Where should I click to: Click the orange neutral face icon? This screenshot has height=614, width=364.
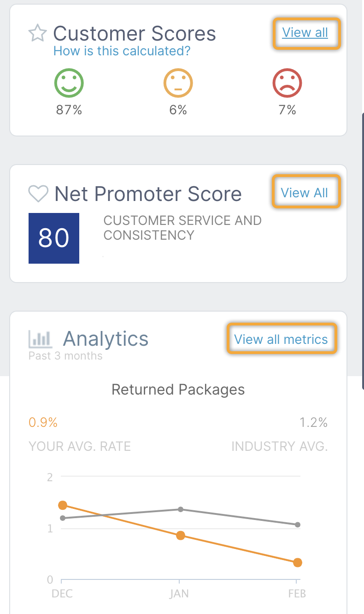coord(178,84)
